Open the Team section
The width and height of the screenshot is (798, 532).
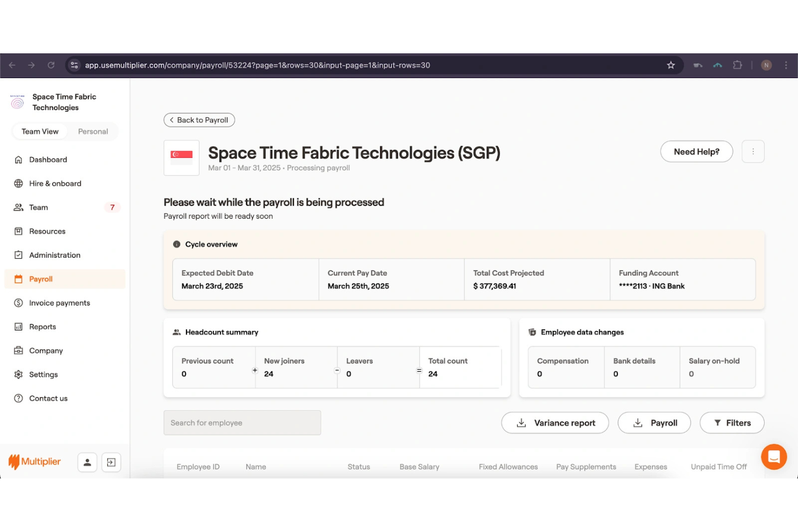coord(65,208)
